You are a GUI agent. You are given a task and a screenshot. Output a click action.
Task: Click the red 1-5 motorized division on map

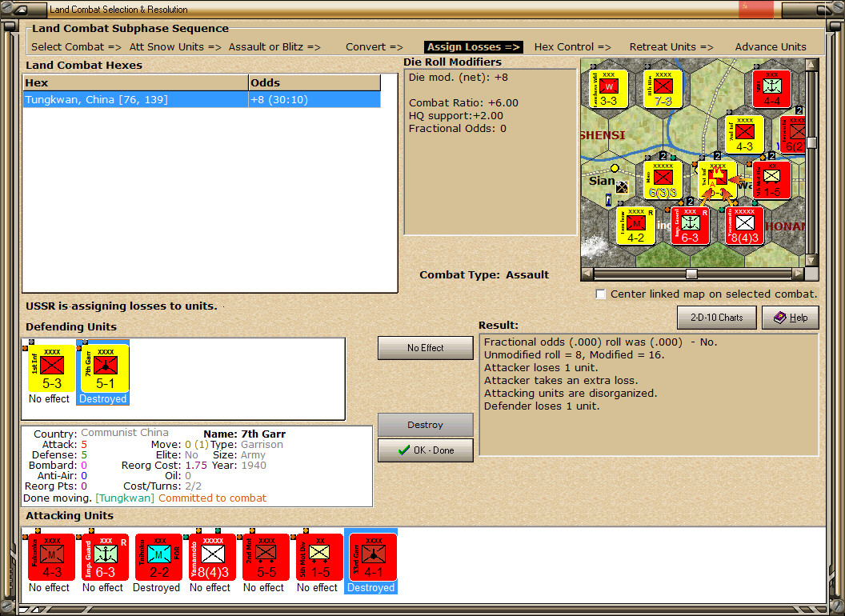771,181
